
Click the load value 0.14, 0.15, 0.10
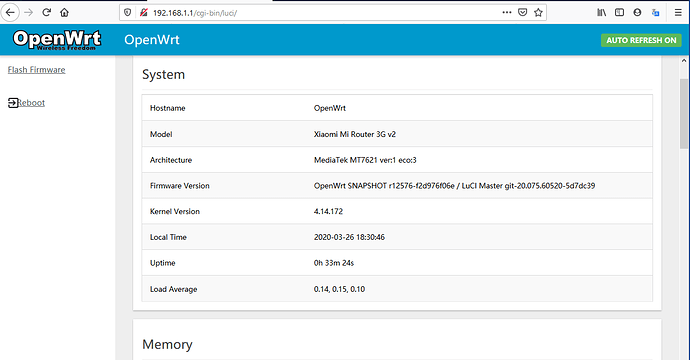[339, 289]
